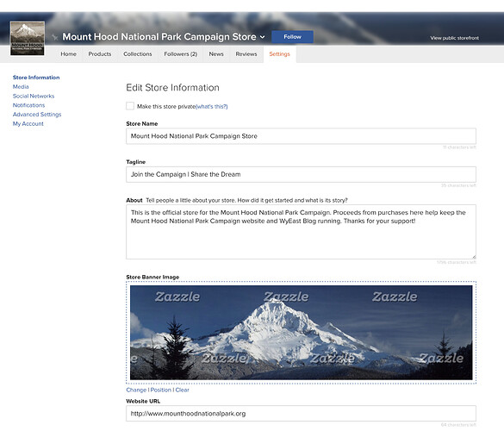Open the View public storefront link
The width and height of the screenshot is (504, 431).
(455, 38)
